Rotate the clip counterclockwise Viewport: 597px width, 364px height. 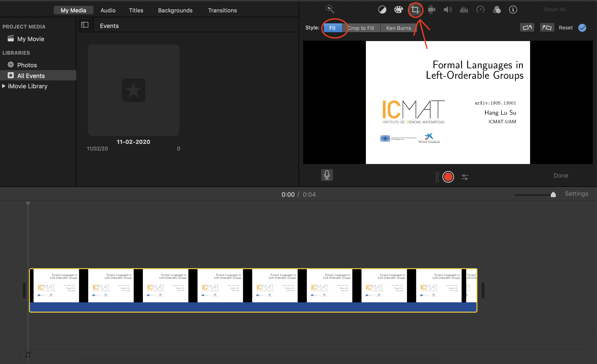coord(527,28)
